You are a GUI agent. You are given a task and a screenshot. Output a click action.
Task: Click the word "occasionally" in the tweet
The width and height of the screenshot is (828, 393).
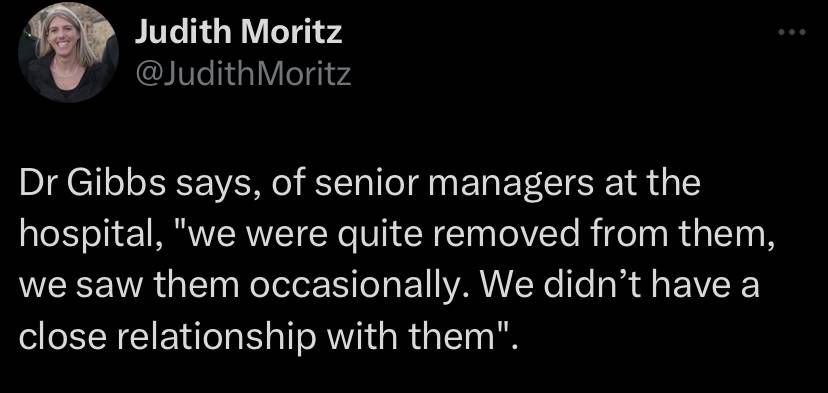(x=352, y=287)
